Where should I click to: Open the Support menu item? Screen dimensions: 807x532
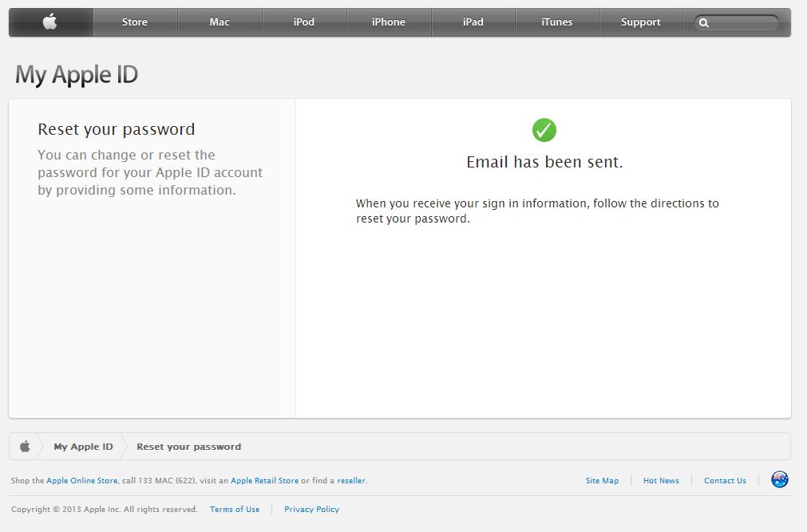tap(641, 22)
